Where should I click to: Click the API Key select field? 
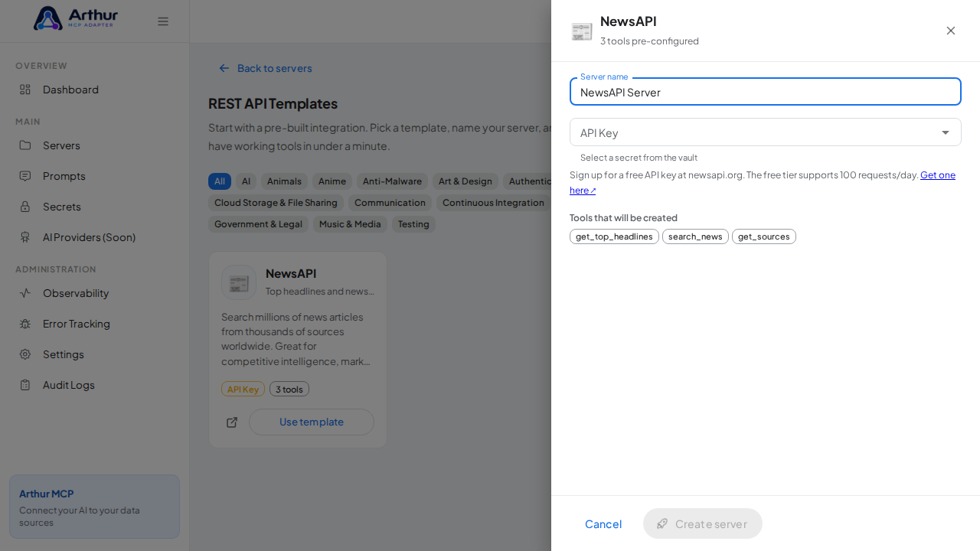[766, 132]
